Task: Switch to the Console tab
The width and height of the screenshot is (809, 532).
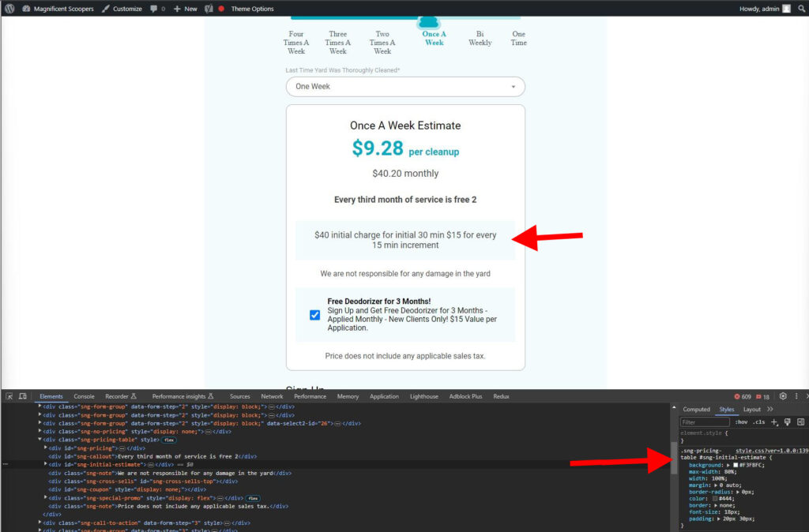Action: click(x=84, y=396)
